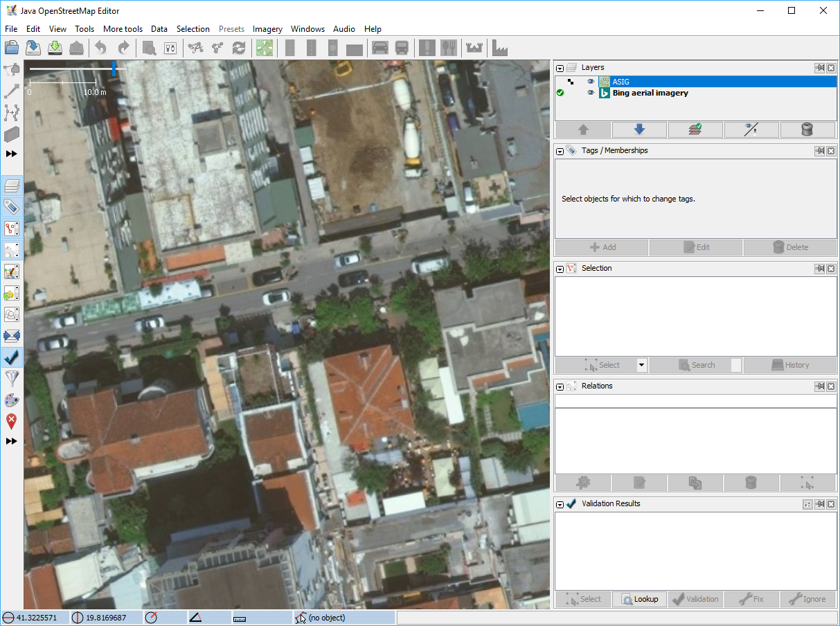Screen dimensions: 840x626
Task: Select the Draw nodes tool
Action: (12, 91)
